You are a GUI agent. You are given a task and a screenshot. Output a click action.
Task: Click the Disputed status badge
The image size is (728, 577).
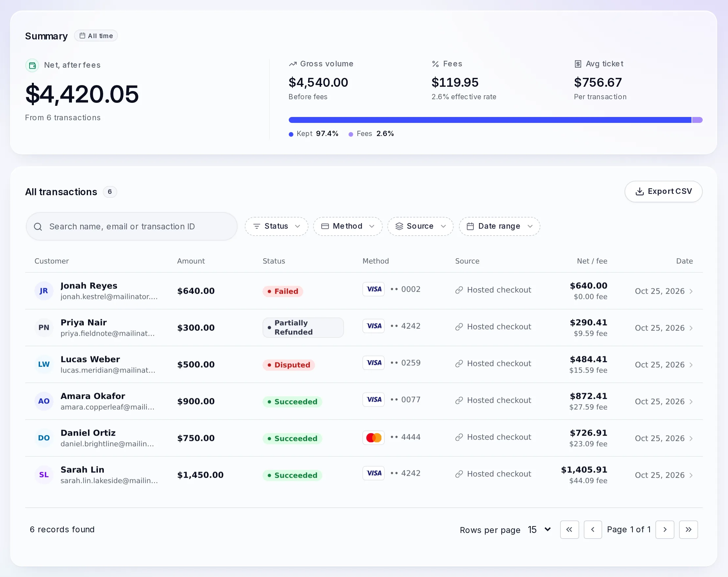click(x=289, y=365)
